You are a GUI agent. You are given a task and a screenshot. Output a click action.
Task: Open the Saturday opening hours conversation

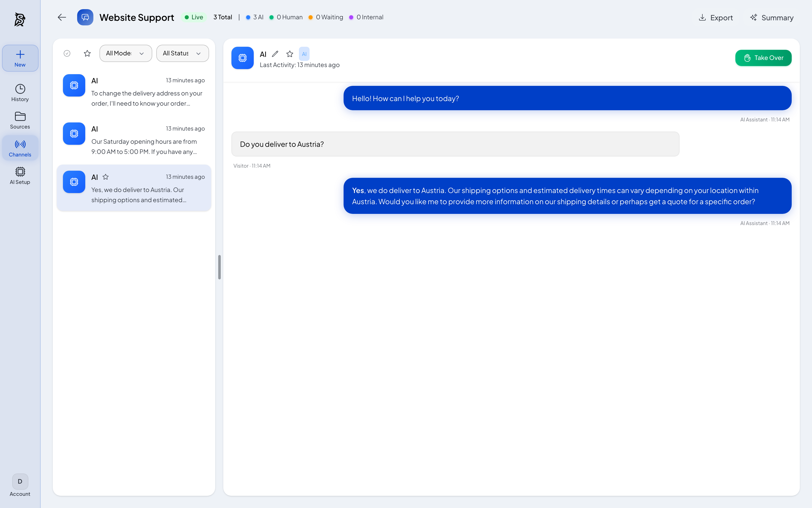pyautogui.click(x=134, y=140)
